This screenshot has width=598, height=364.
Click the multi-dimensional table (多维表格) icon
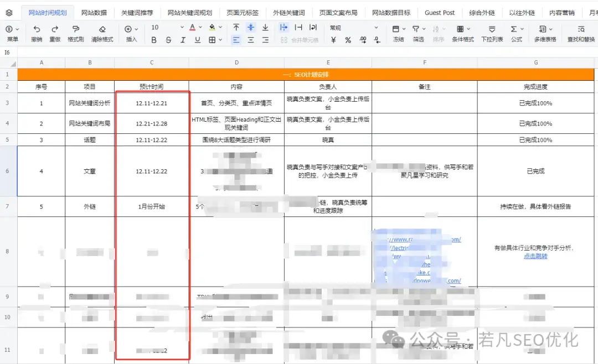[542, 29]
